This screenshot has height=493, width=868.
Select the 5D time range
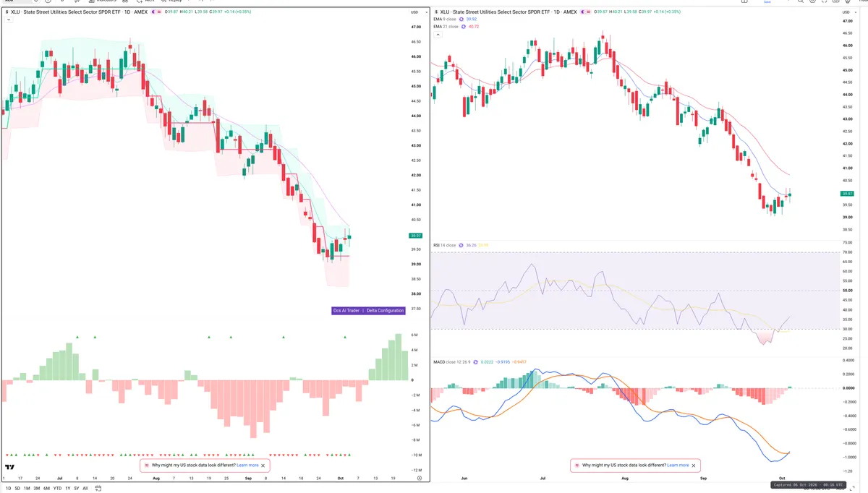[x=17, y=489]
